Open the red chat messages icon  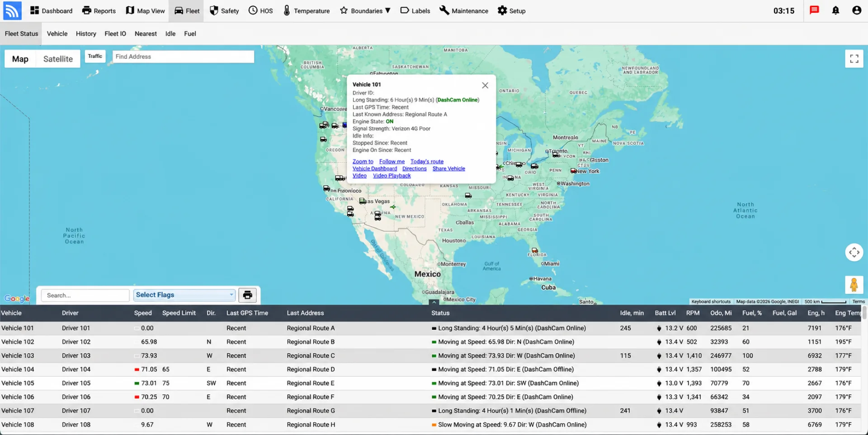click(814, 10)
